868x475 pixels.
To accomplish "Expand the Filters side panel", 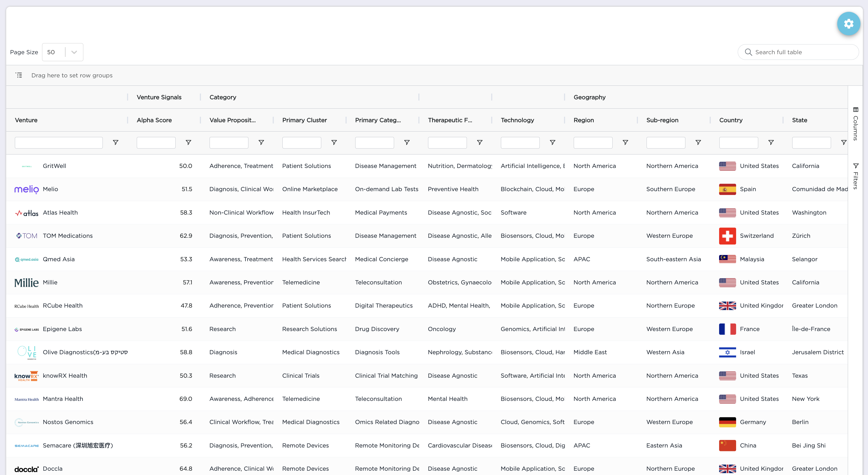I will pos(856,176).
